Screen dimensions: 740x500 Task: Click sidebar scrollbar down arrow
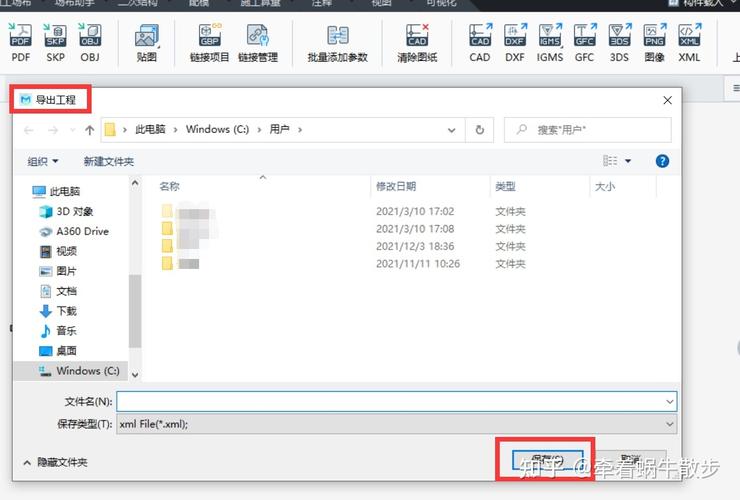click(135, 375)
